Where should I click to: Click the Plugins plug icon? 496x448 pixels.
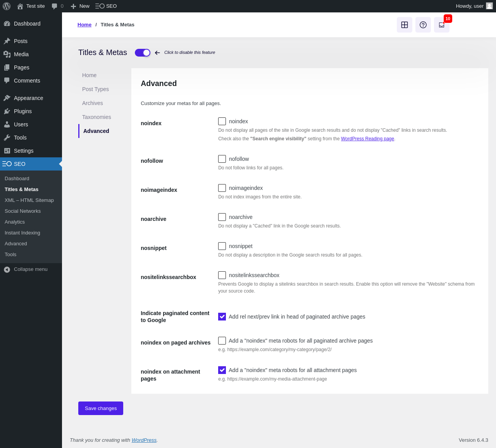click(7, 111)
